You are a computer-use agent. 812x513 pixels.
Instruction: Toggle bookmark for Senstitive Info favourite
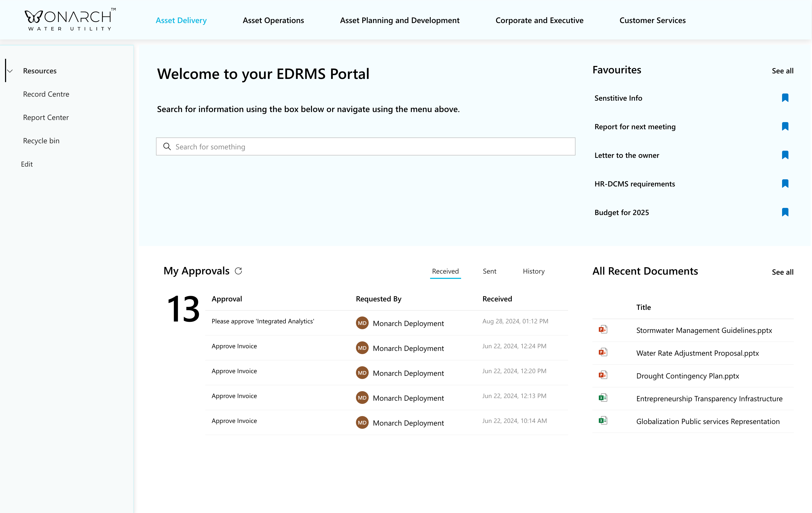point(785,98)
